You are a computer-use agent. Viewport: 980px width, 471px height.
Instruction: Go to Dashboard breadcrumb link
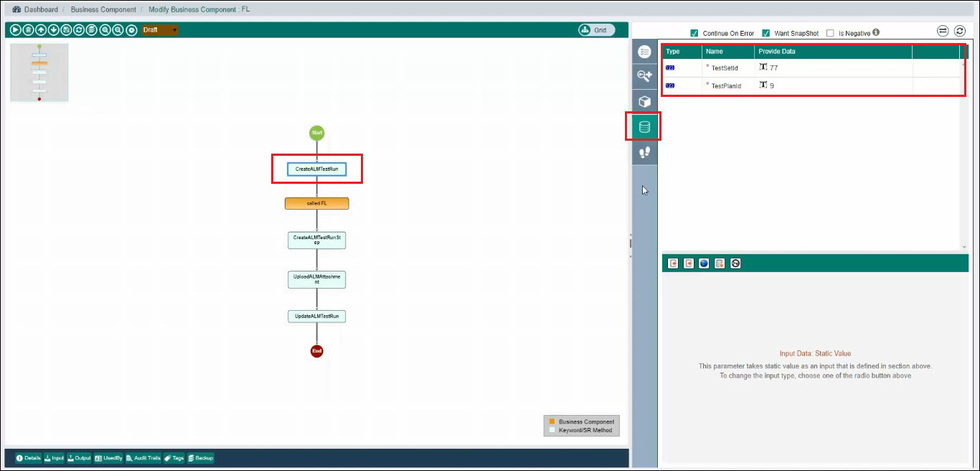[x=40, y=9]
